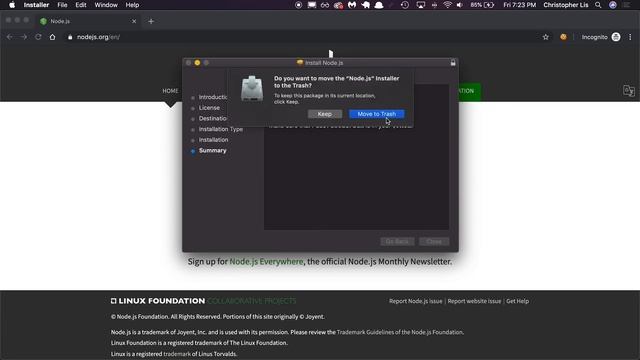Open the Window menu
640x360 pixels.
coord(106,5)
